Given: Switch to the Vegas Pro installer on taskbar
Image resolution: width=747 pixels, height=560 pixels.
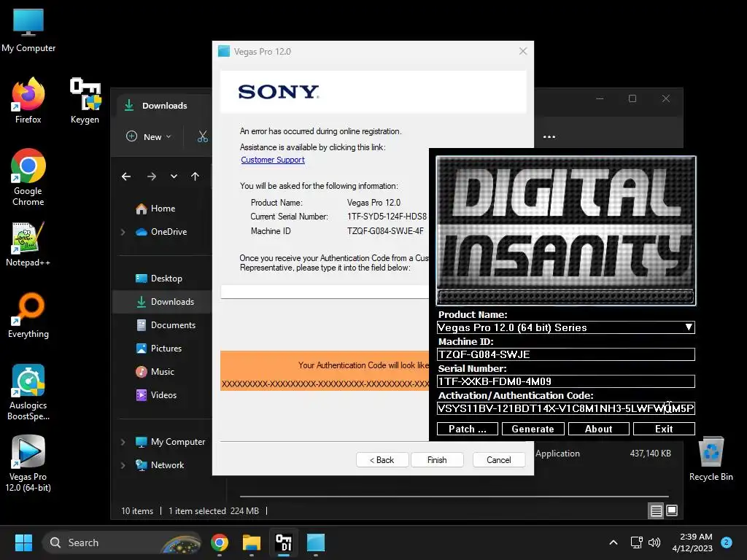Looking at the screenshot, I should pos(315,542).
